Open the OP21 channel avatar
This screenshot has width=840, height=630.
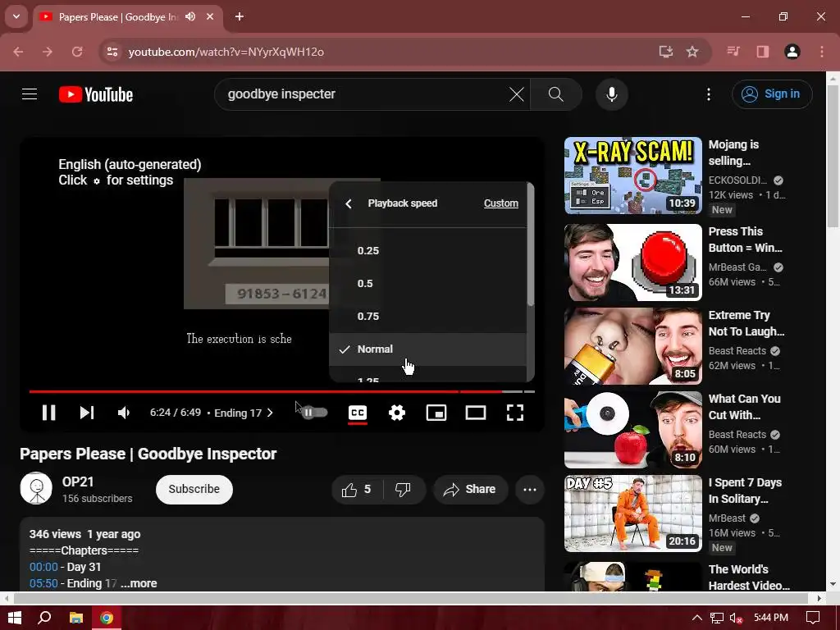click(36, 489)
